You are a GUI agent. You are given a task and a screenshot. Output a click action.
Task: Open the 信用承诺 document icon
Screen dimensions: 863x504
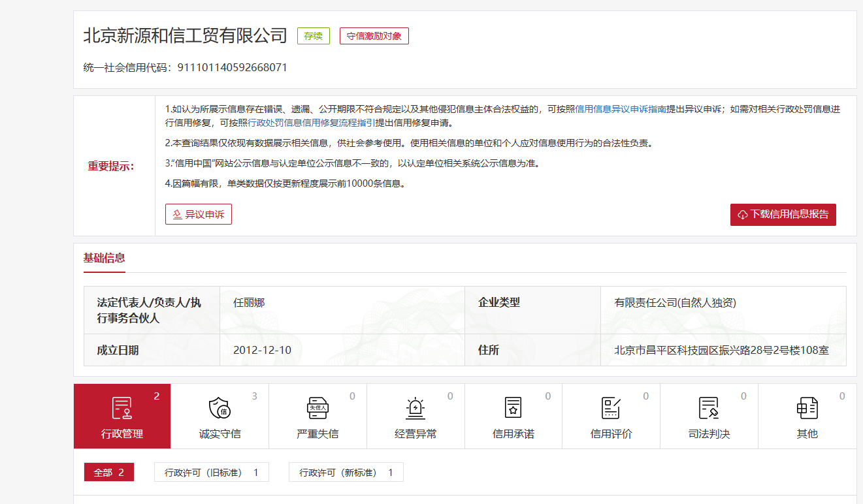tap(513, 408)
